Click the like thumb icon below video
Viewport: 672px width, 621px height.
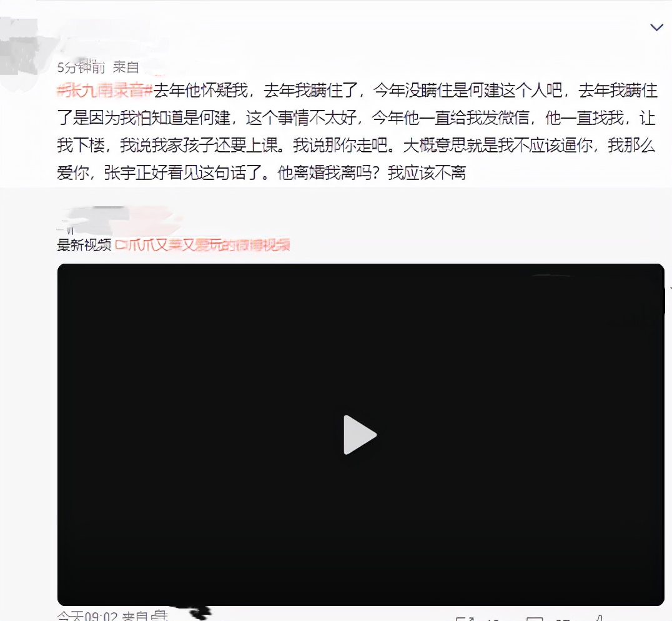click(599, 618)
